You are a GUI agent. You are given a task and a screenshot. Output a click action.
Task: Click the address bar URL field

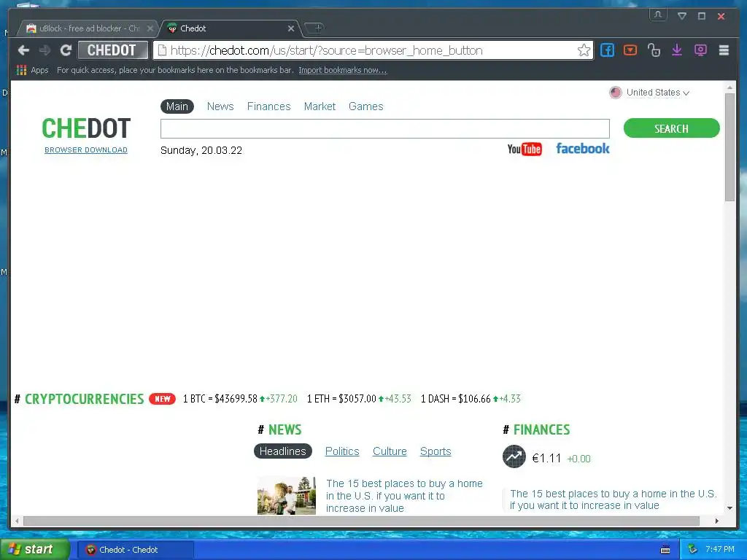point(371,50)
